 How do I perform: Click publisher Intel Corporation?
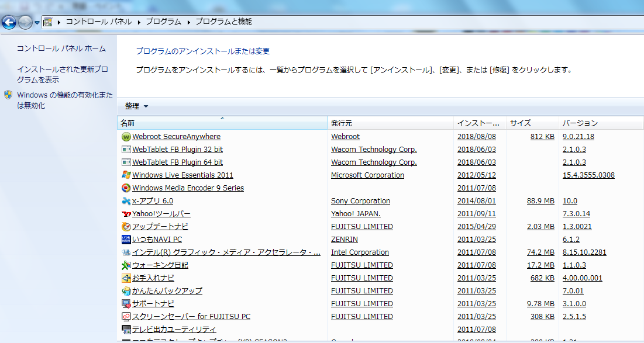(360, 252)
